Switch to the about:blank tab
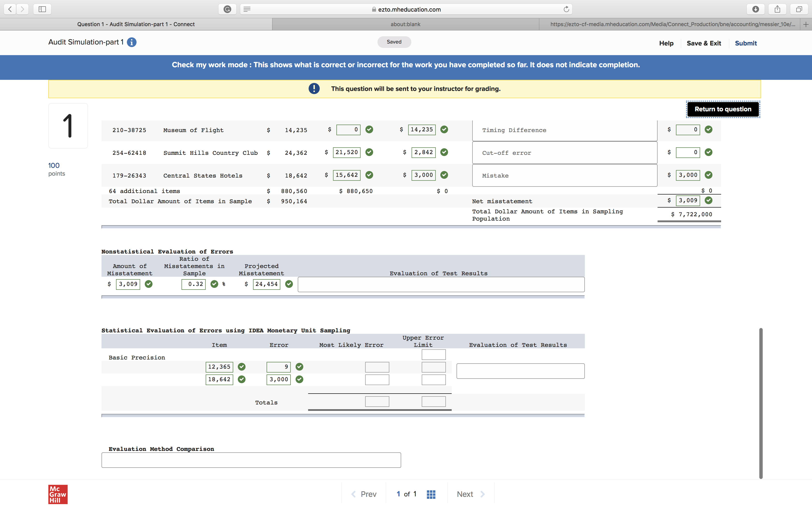This screenshot has height=508, width=812. click(x=405, y=24)
